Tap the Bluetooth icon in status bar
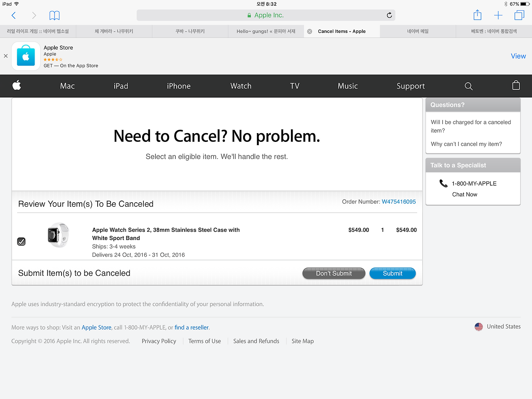The height and width of the screenshot is (399, 532). pos(506,4)
